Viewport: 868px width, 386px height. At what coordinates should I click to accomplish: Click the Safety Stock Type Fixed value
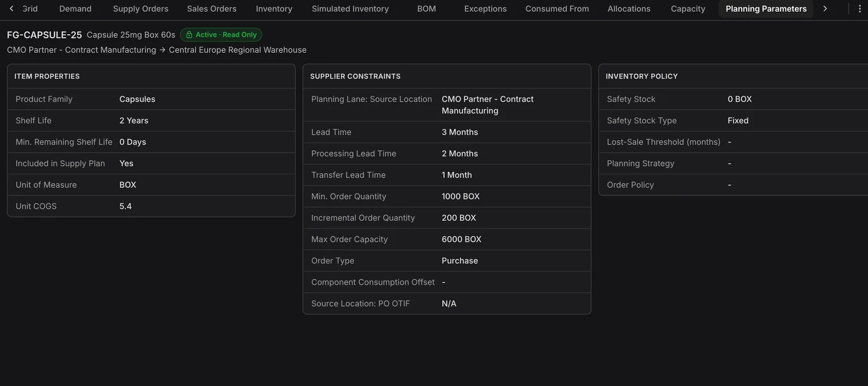(x=738, y=120)
